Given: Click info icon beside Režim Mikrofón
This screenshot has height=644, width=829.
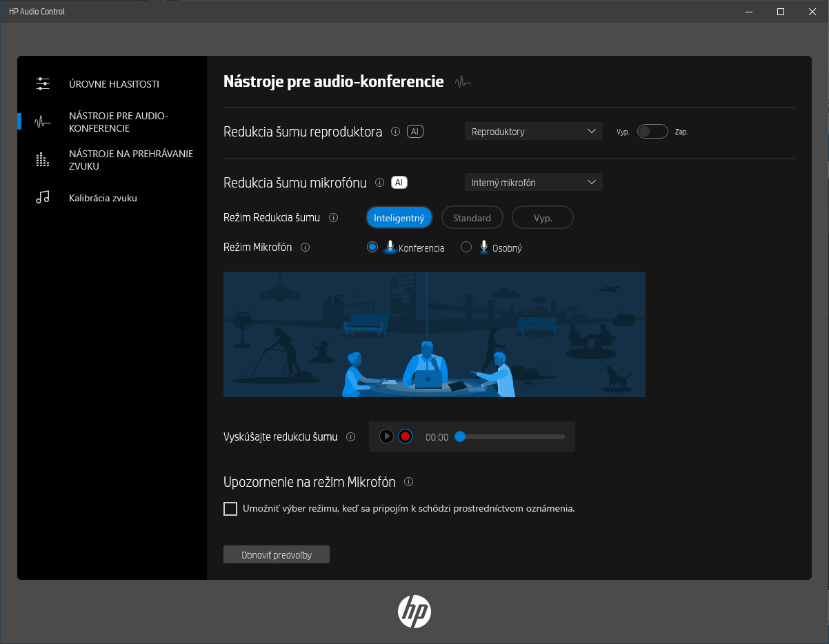Looking at the screenshot, I should click(306, 248).
